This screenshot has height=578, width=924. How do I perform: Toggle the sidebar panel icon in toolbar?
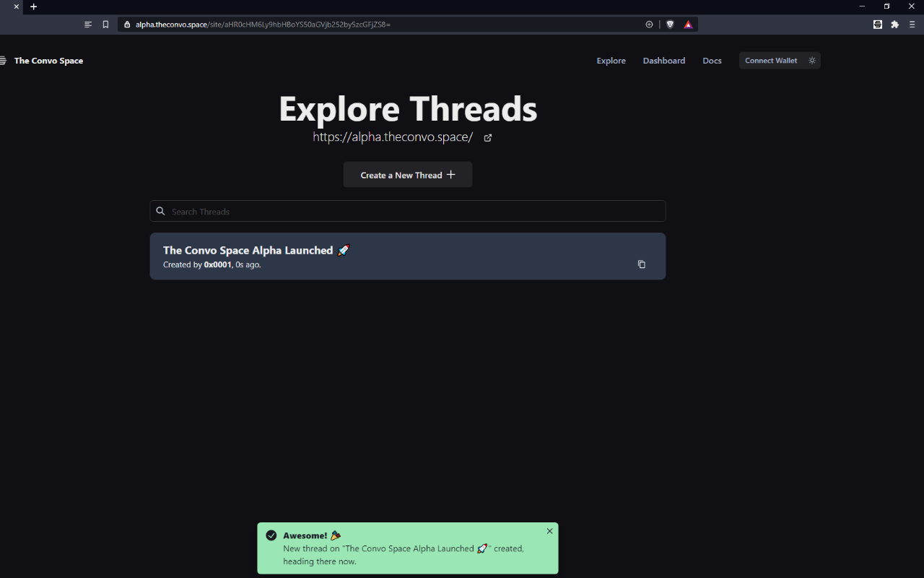[x=88, y=24]
